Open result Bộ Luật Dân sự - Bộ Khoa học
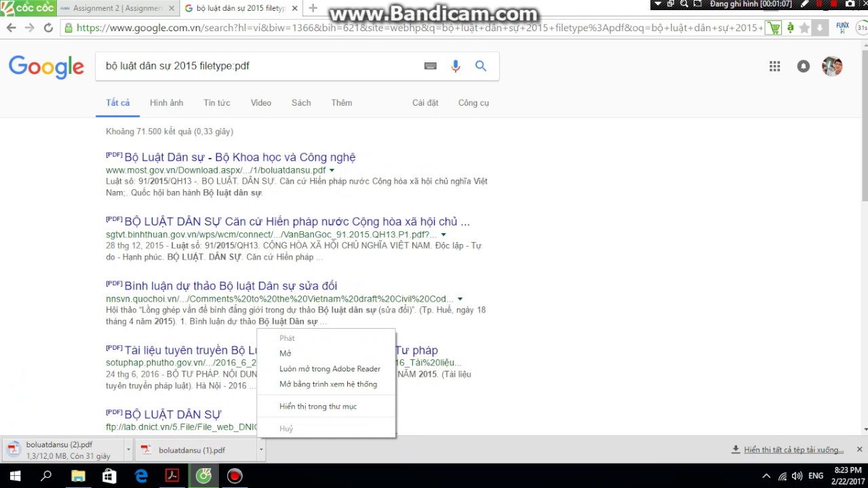This screenshot has height=488, width=868. (x=240, y=157)
